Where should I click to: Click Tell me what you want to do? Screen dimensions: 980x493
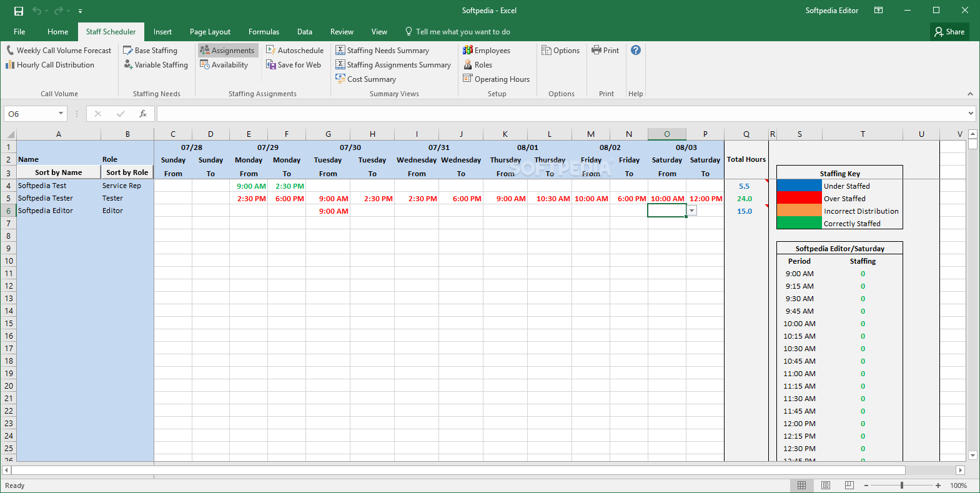pyautogui.click(x=457, y=32)
